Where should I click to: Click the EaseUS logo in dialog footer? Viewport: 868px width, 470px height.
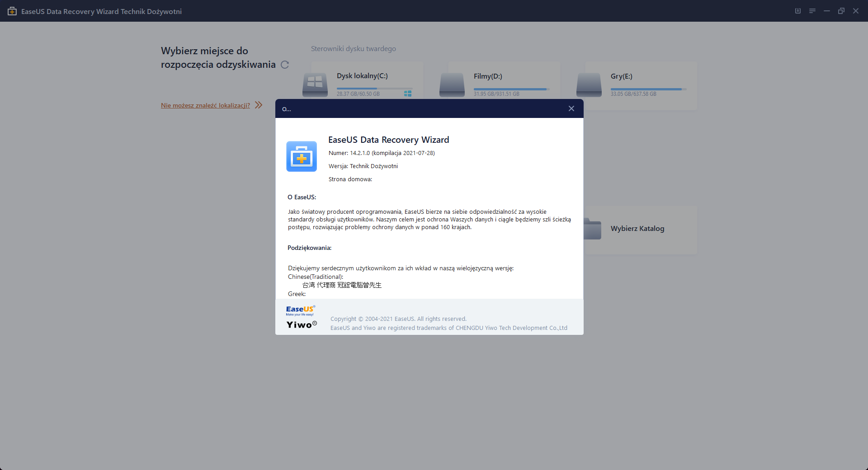point(301,310)
